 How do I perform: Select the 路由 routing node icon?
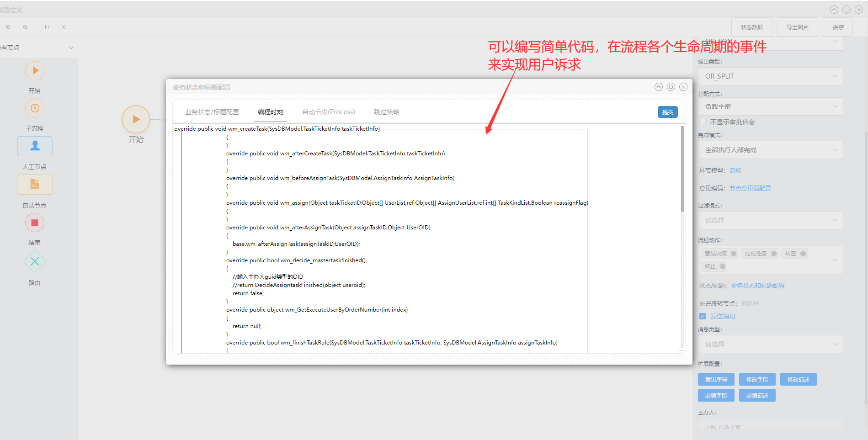(x=35, y=261)
